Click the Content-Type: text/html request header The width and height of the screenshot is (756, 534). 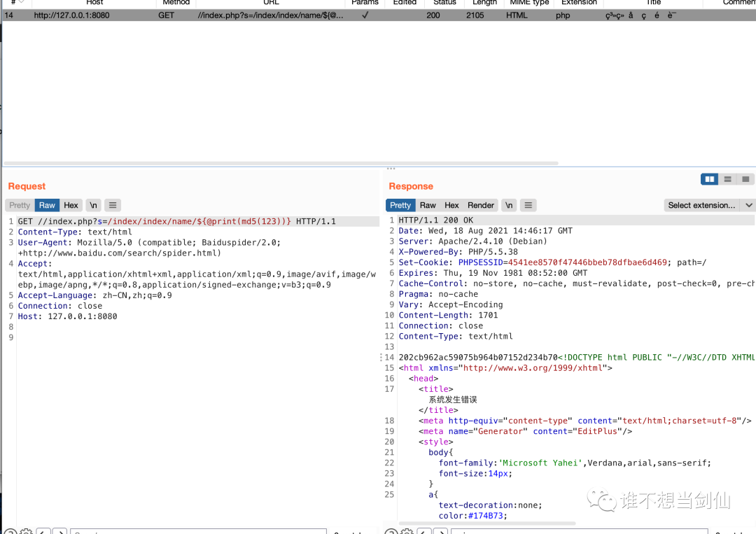(x=75, y=232)
